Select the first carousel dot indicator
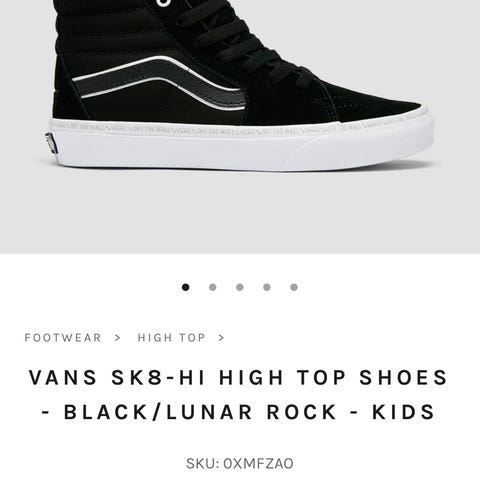This screenshot has width=480, height=480. (186, 287)
